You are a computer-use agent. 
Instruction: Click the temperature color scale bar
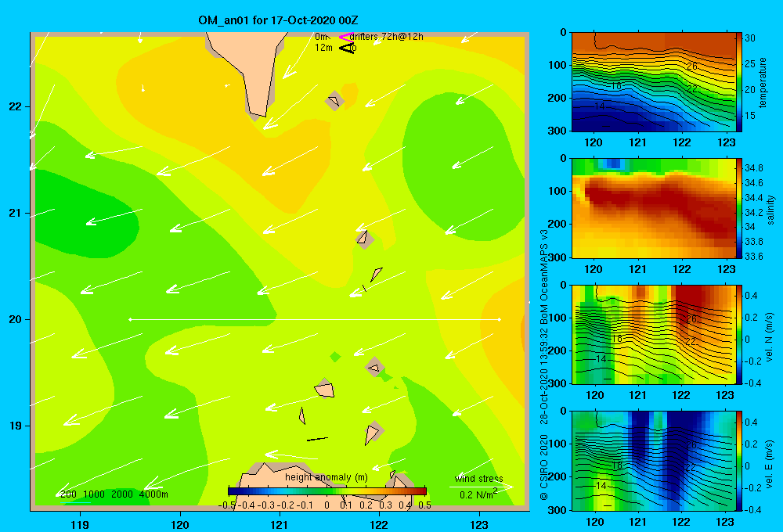click(x=739, y=82)
